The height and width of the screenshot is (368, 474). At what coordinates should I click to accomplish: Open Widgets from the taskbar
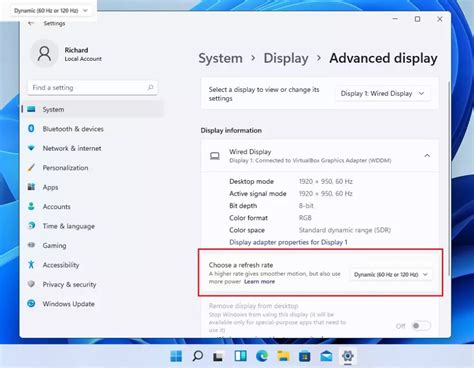[x=240, y=356]
